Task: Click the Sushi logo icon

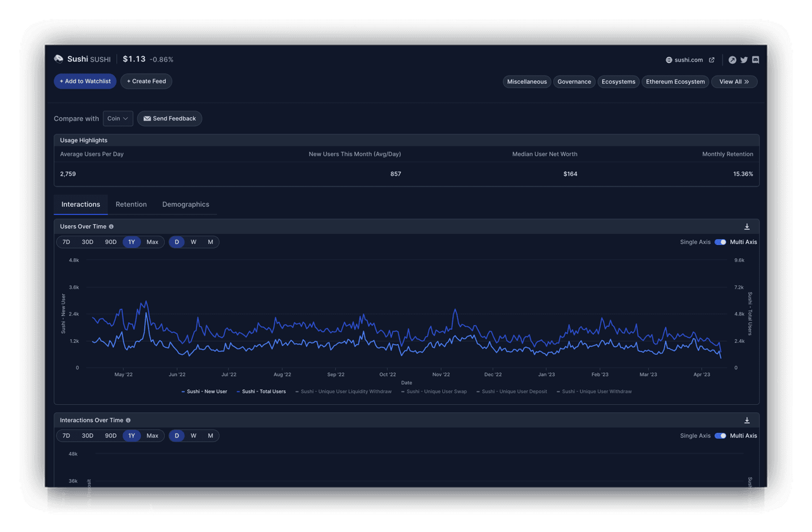Action: pos(58,59)
